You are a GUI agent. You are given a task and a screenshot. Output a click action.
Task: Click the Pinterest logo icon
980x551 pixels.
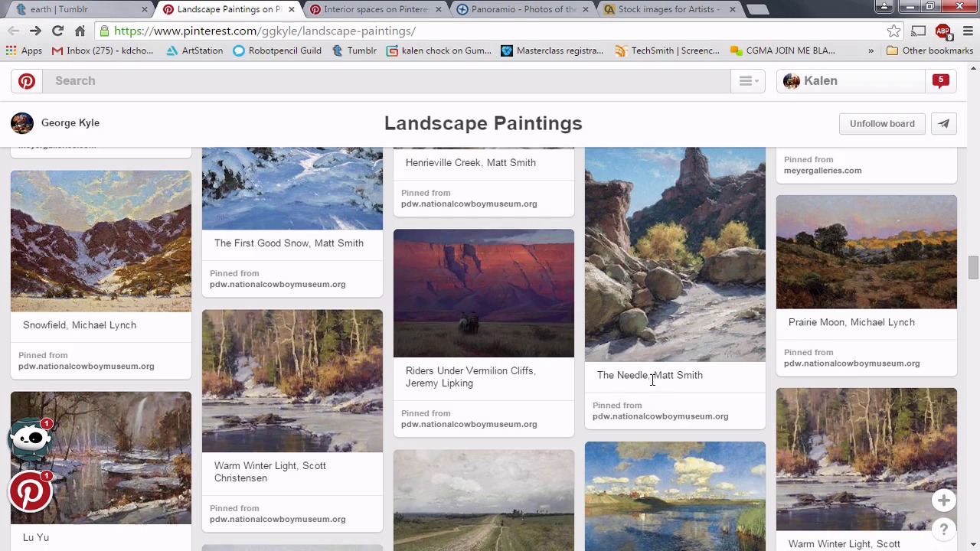pyautogui.click(x=27, y=81)
